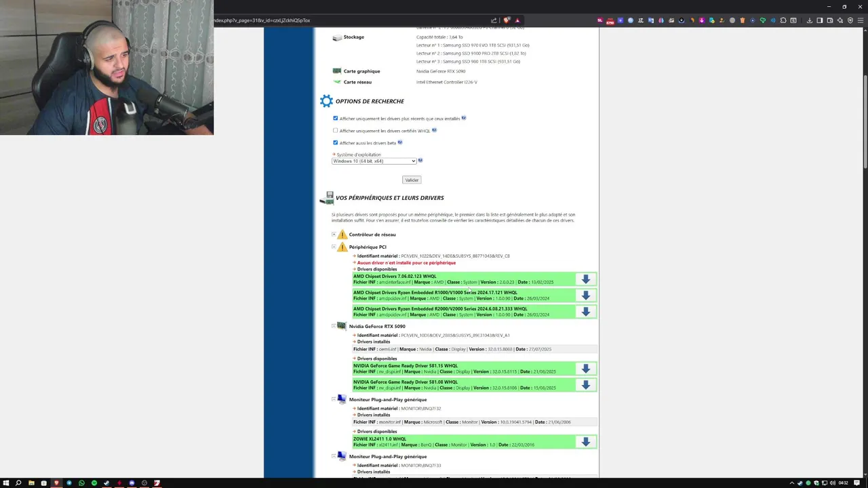This screenshot has width=868, height=488.
Task: Collapse the first Moniteur Plug-and-Play générique entry
Action: coord(334,399)
